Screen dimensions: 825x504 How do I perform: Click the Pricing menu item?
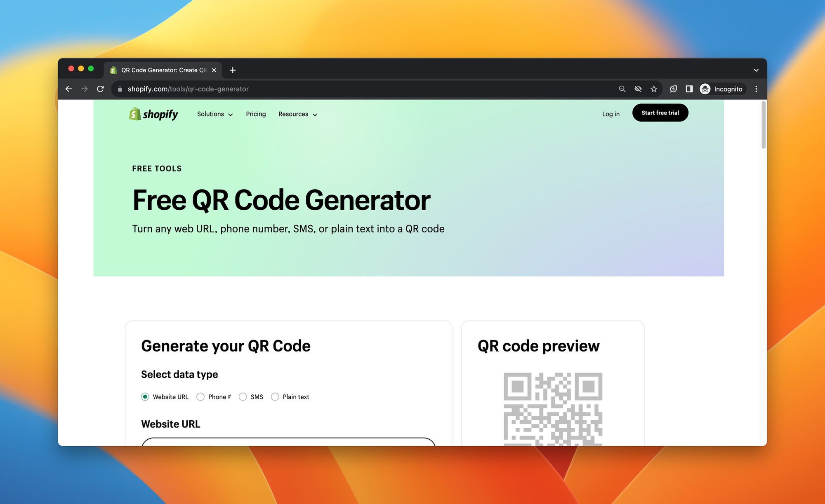[256, 114]
